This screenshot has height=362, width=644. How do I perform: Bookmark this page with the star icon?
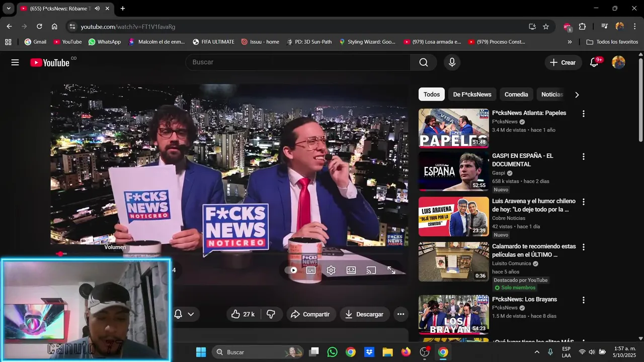pyautogui.click(x=546, y=27)
